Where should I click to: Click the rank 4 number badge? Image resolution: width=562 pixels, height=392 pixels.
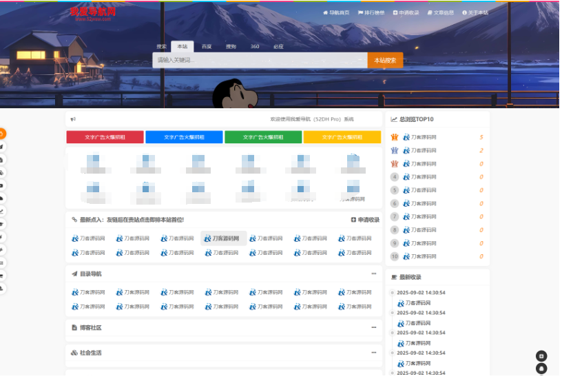pos(395,177)
